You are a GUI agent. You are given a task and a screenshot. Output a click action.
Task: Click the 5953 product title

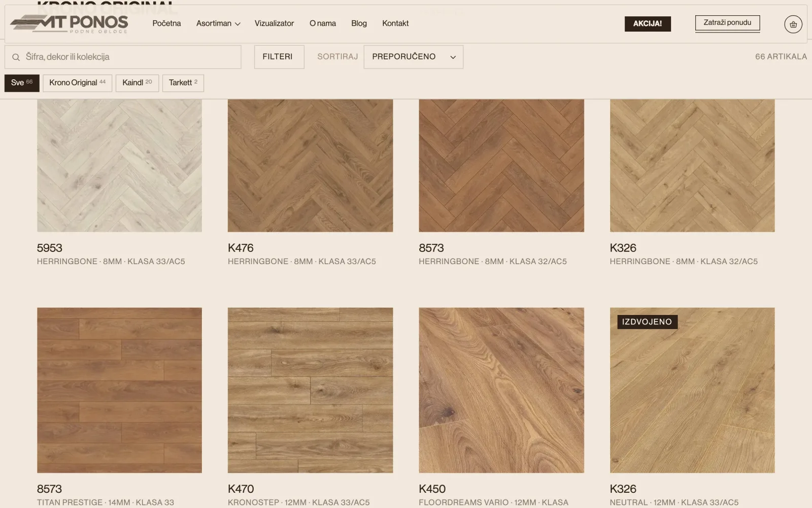coord(49,248)
